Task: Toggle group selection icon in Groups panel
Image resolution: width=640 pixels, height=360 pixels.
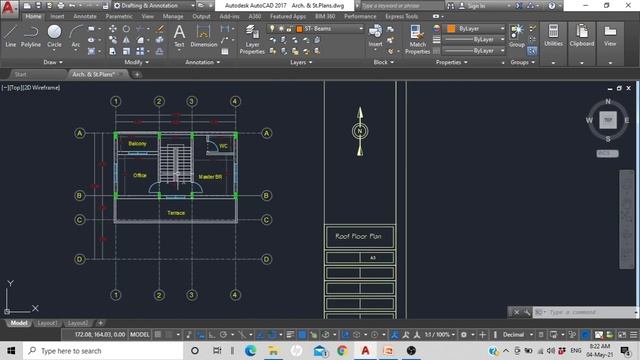Action: (532, 51)
